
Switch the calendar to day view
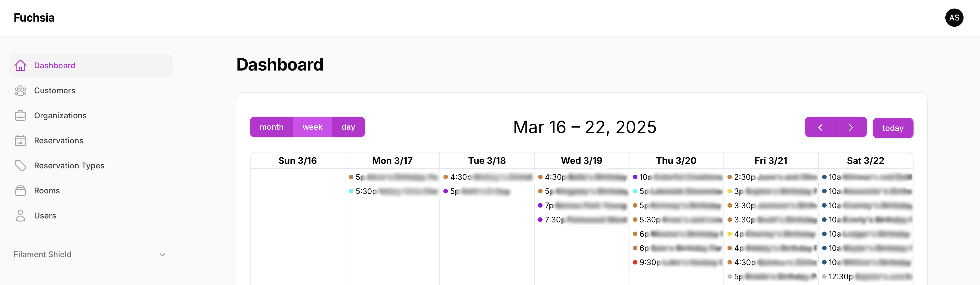348,127
